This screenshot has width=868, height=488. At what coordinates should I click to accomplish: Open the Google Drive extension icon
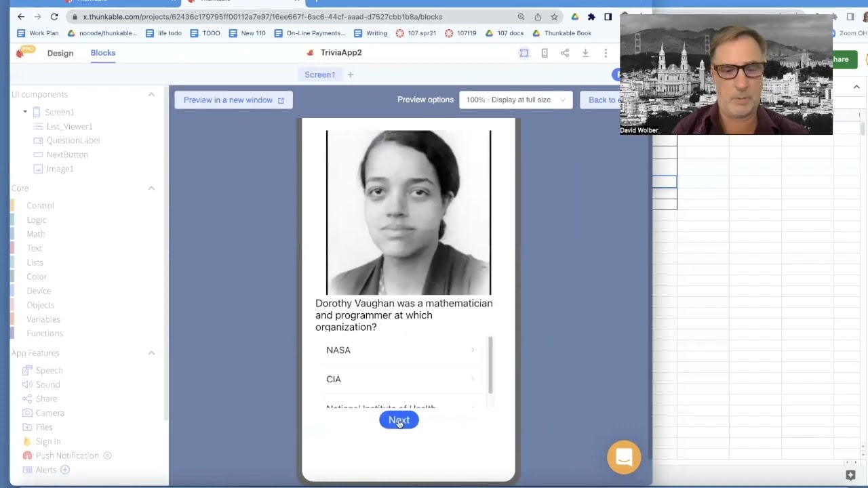coord(575,17)
